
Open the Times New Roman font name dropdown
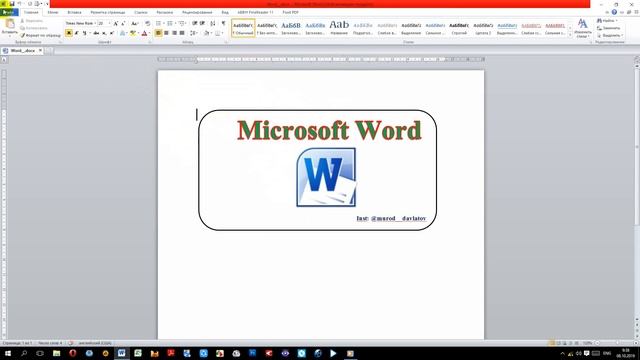[95, 24]
